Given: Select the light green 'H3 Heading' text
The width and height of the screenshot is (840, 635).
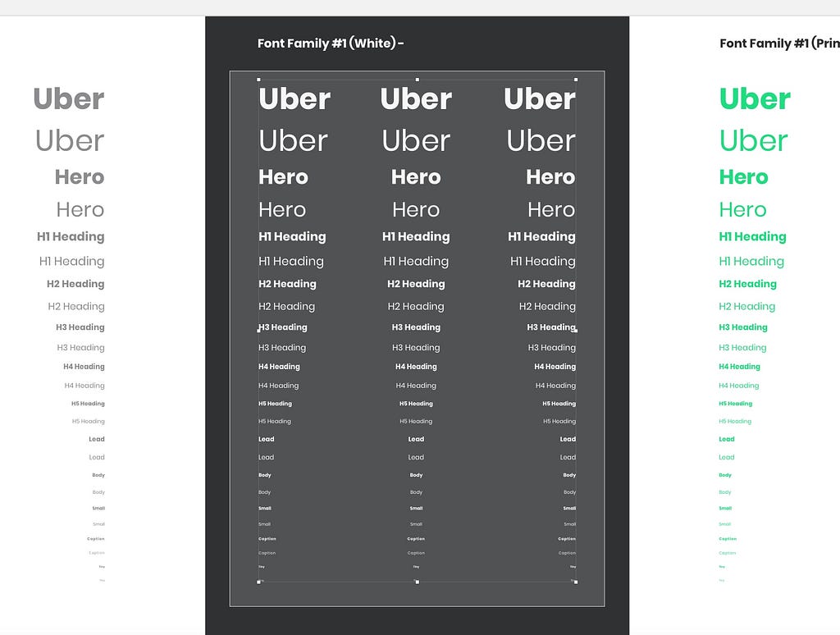Looking at the screenshot, I should pos(742,348).
